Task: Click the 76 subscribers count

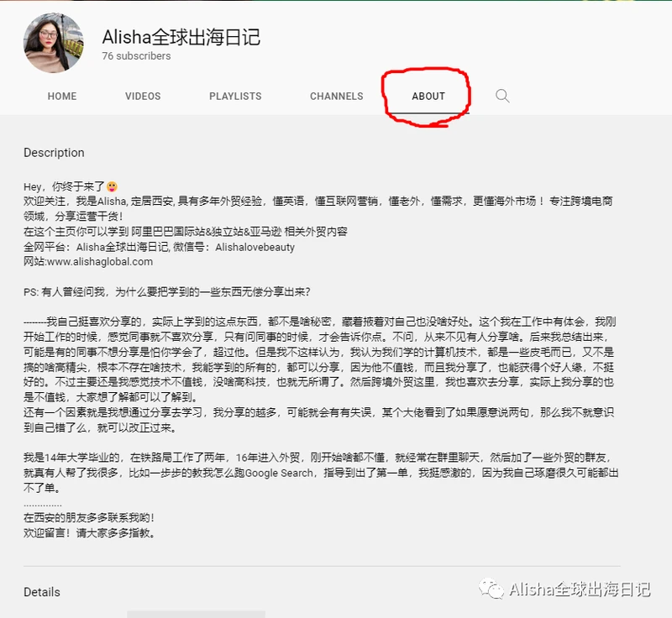Action: click(x=136, y=56)
